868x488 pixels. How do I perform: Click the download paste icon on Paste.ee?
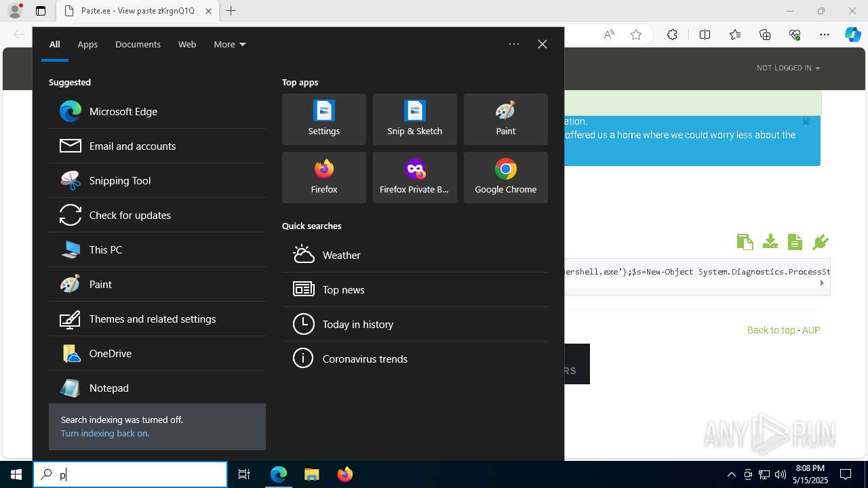770,242
